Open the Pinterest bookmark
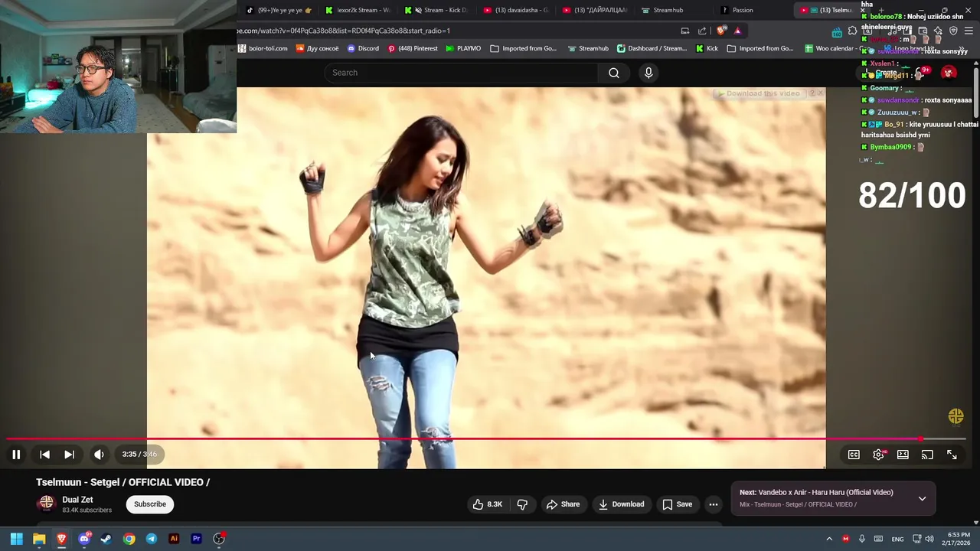980x551 pixels. click(413, 48)
